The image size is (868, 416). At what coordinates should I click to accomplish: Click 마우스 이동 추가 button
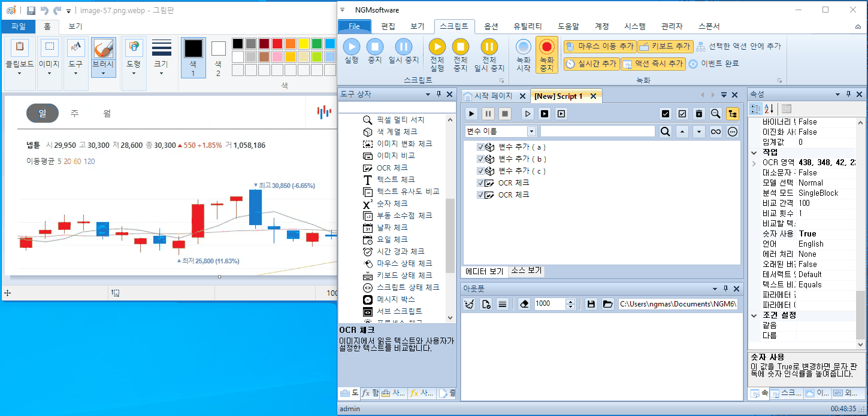click(x=599, y=46)
